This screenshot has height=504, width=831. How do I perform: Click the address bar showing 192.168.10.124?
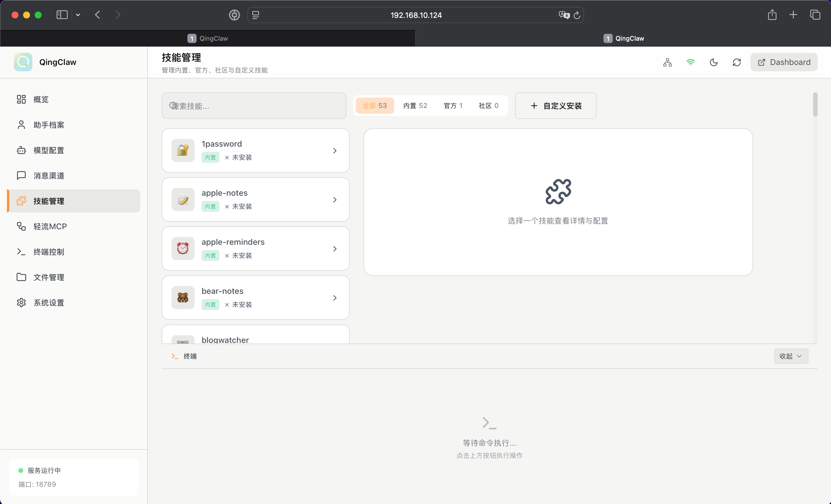tap(416, 15)
